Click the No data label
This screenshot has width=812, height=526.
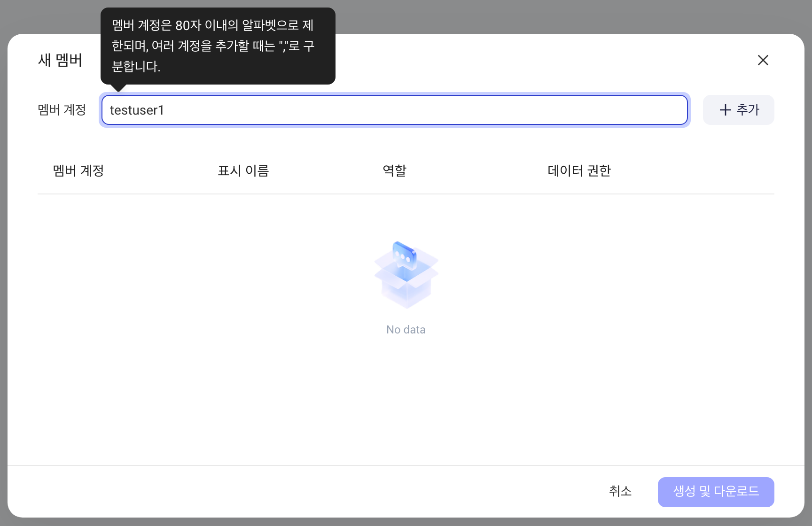(x=406, y=330)
